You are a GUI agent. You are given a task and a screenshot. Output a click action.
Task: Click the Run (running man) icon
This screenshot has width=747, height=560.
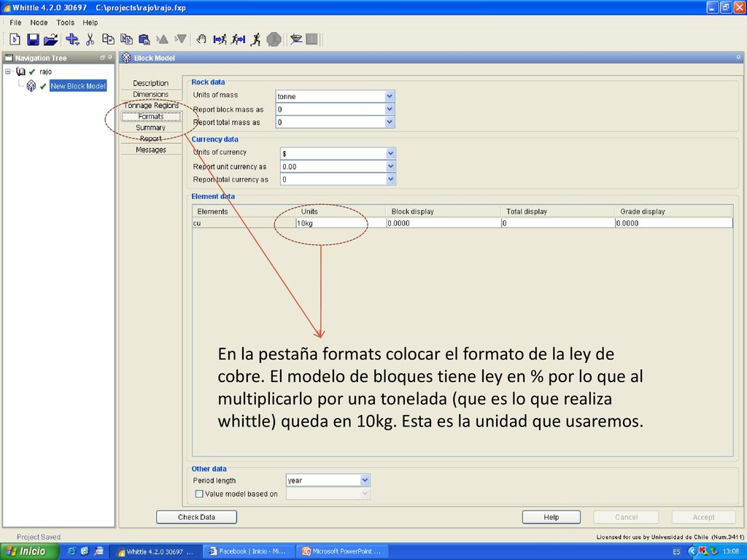pyautogui.click(x=256, y=39)
